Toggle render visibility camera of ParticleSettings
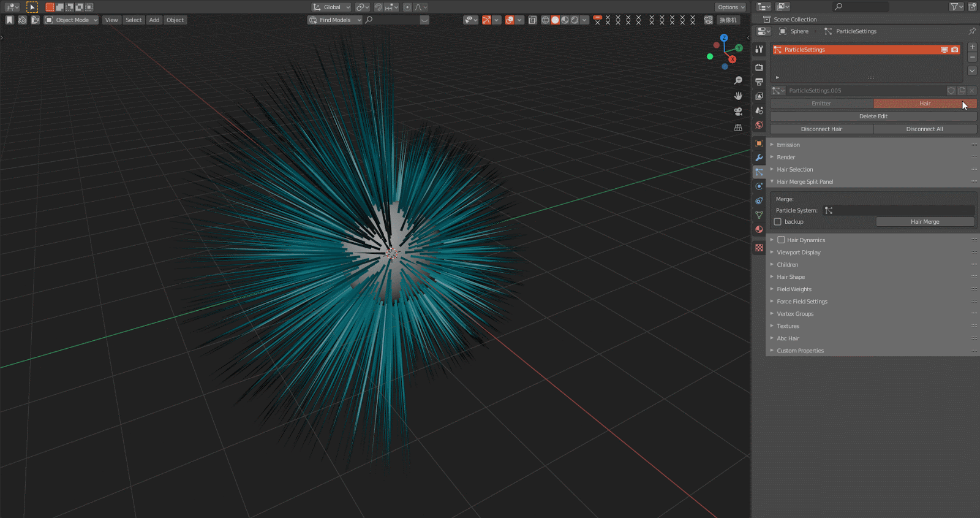 pyautogui.click(x=955, y=50)
